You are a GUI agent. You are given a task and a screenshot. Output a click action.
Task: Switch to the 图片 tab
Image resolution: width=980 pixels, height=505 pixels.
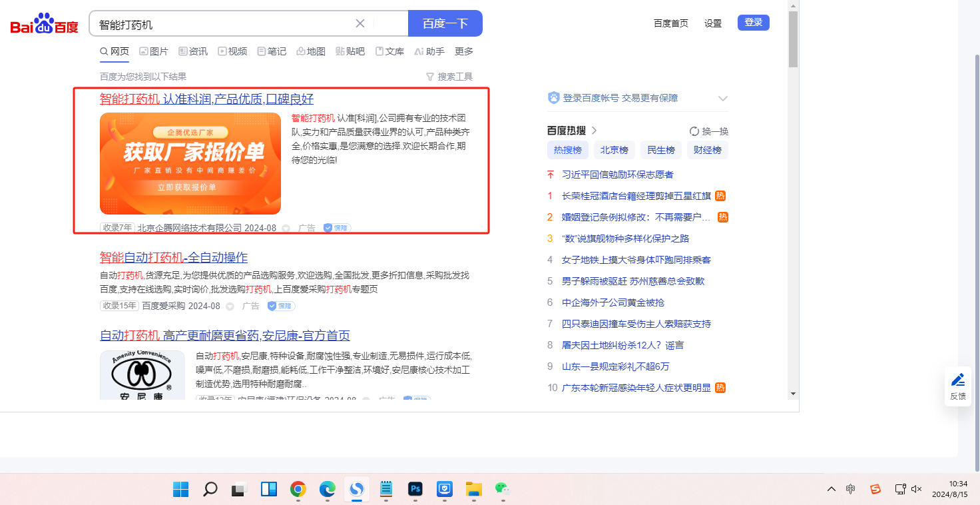click(154, 51)
